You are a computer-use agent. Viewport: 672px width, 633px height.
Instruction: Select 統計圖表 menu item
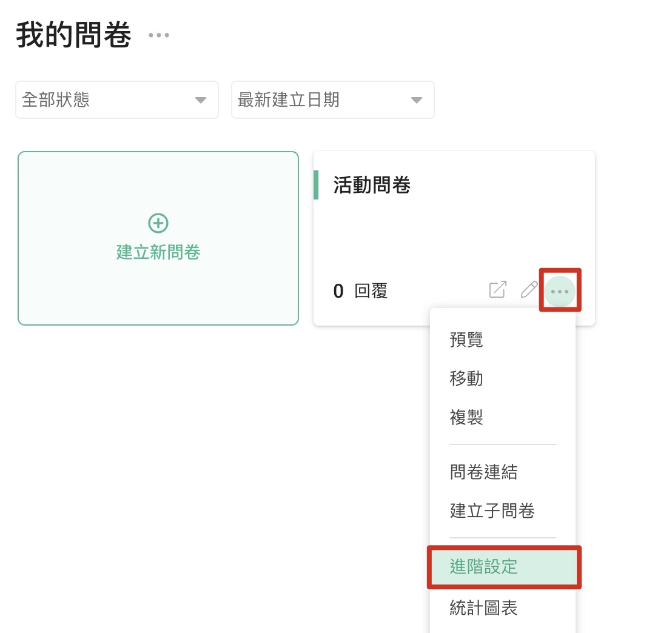click(x=483, y=608)
